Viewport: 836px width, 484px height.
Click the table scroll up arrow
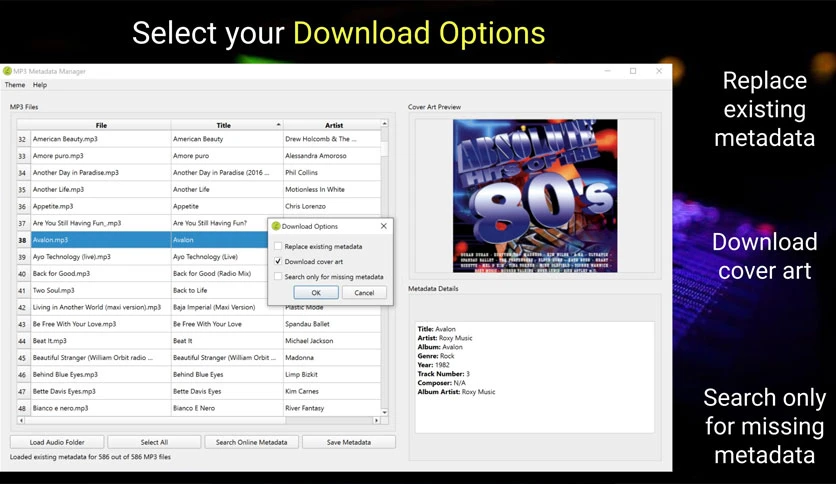tap(384, 124)
